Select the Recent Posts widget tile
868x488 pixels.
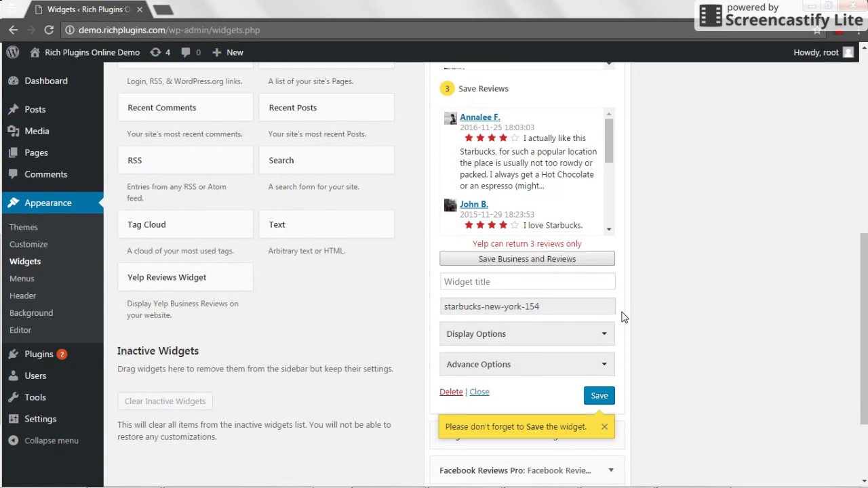pyautogui.click(x=326, y=108)
